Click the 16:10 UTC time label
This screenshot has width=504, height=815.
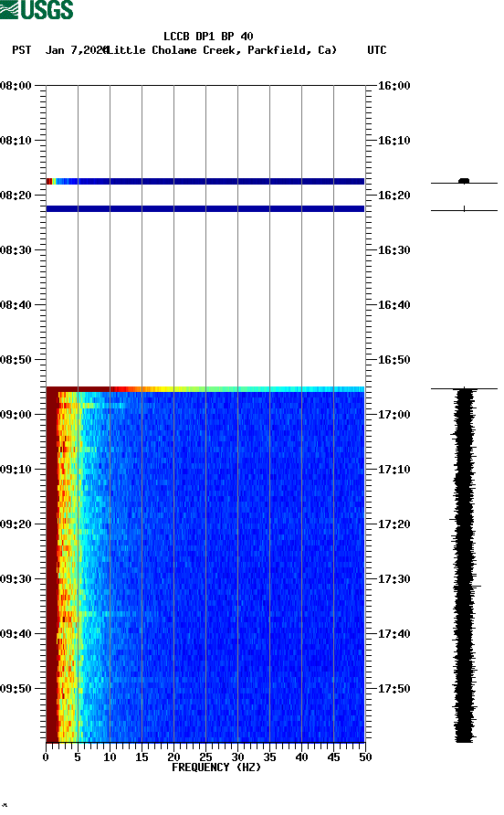[394, 141]
